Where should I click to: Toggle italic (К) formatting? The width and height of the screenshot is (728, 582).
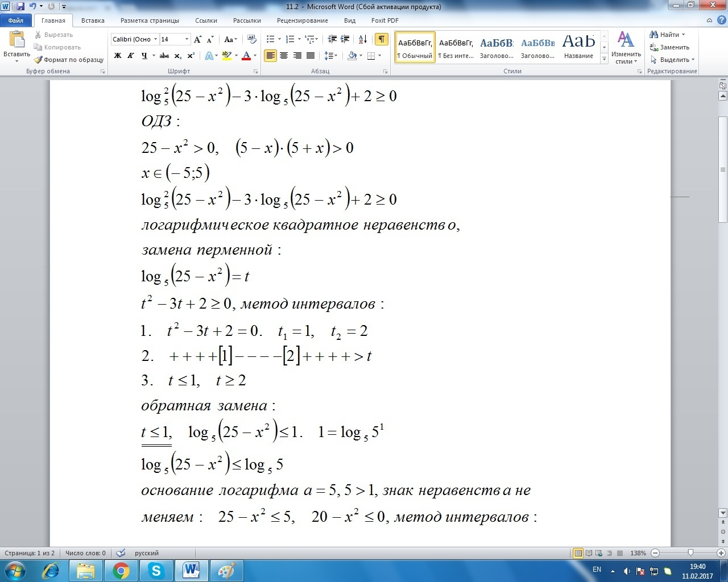131,56
